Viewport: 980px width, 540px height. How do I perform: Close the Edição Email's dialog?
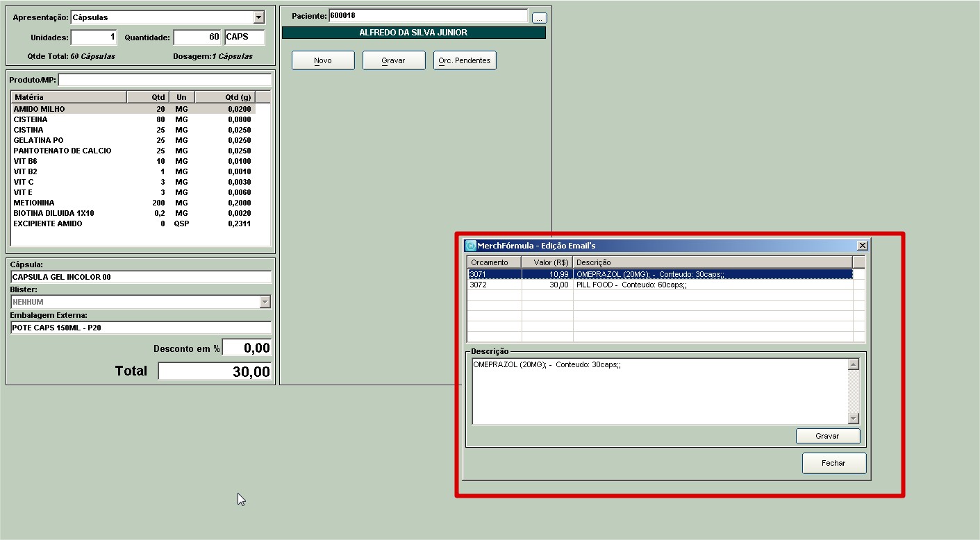862,246
